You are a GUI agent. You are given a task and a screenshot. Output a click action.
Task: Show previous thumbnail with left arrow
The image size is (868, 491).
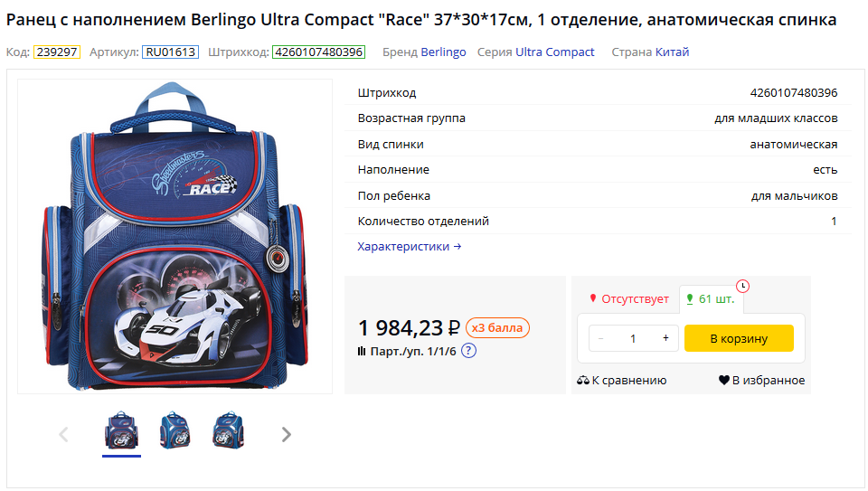[x=63, y=435]
